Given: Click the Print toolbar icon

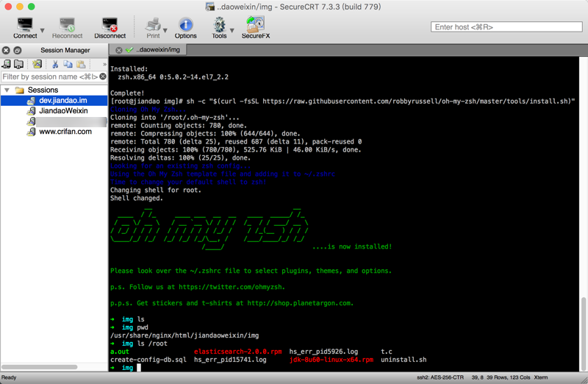Looking at the screenshot, I should pyautogui.click(x=153, y=28).
